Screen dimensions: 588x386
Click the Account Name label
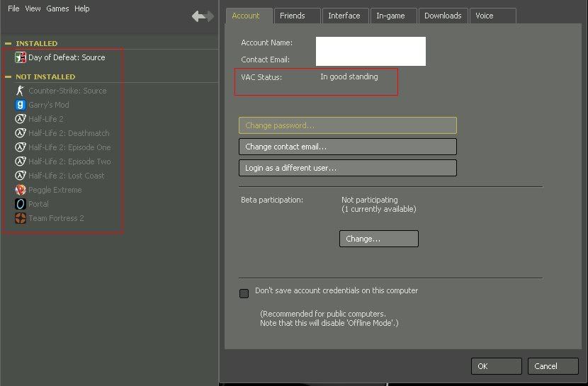coord(266,42)
